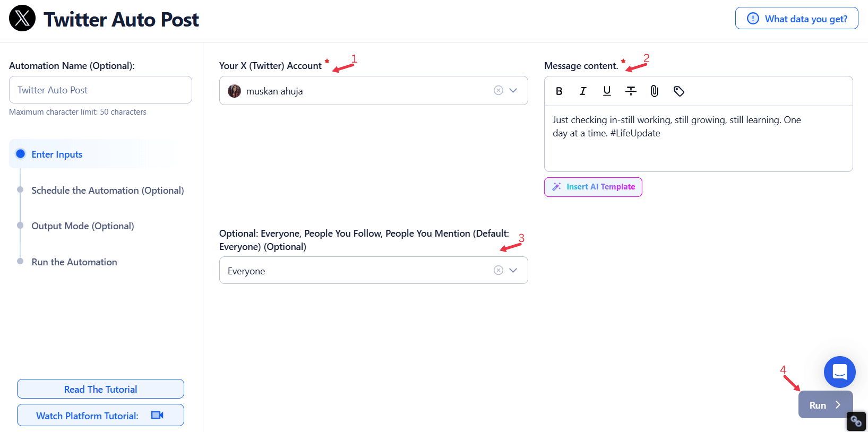Apply italic formatting to message

pos(583,91)
